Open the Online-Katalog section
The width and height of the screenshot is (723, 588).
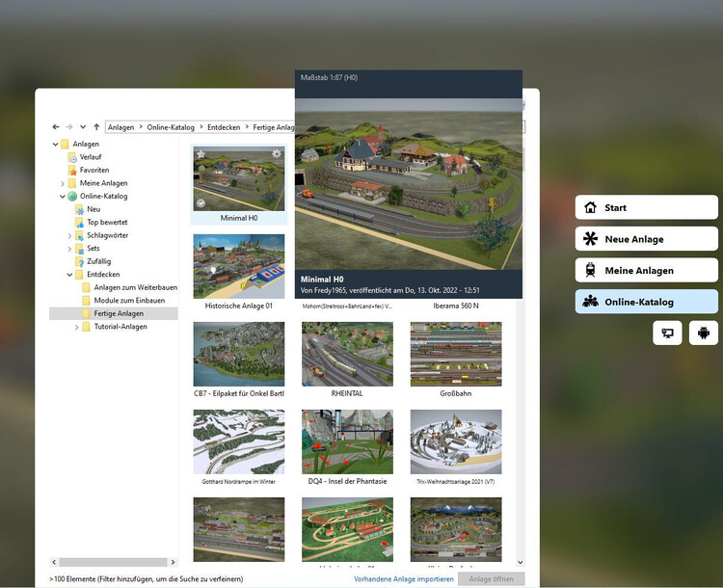click(647, 302)
